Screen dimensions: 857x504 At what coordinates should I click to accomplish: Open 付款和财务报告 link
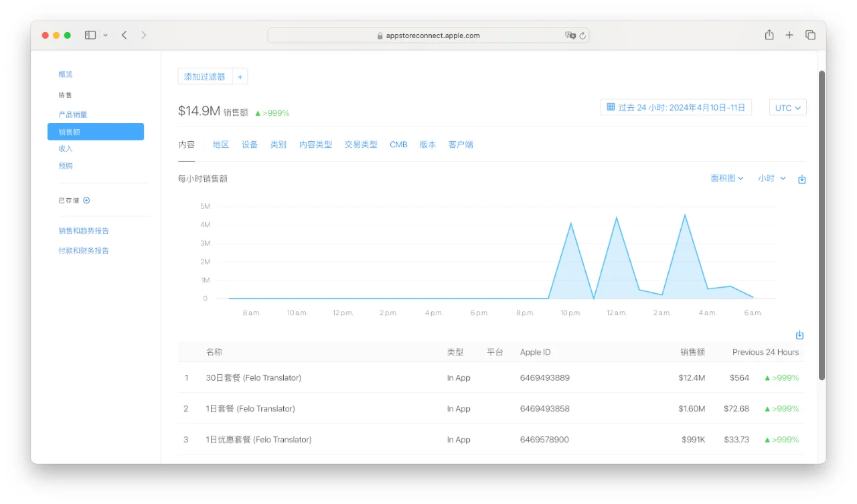pos(84,250)
